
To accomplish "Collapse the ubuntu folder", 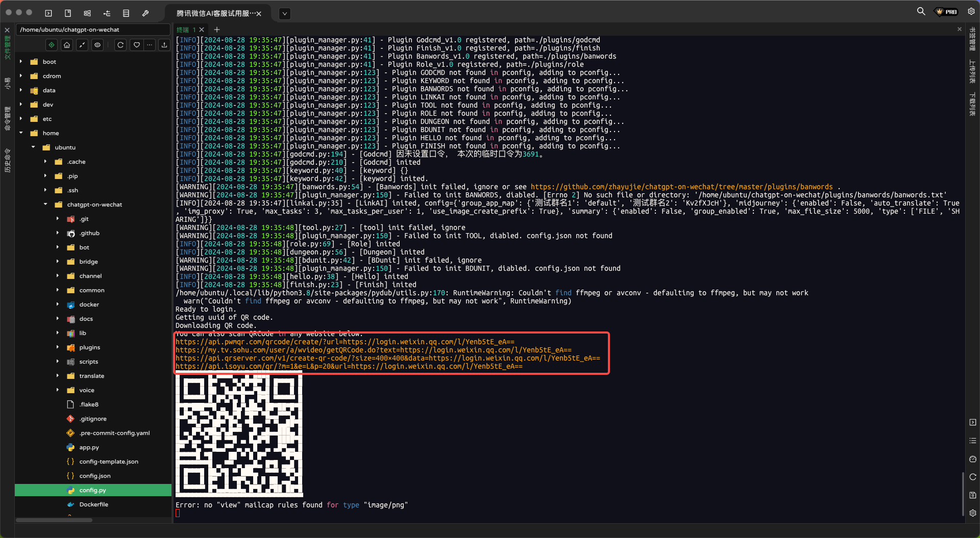I will coord(33,147).
